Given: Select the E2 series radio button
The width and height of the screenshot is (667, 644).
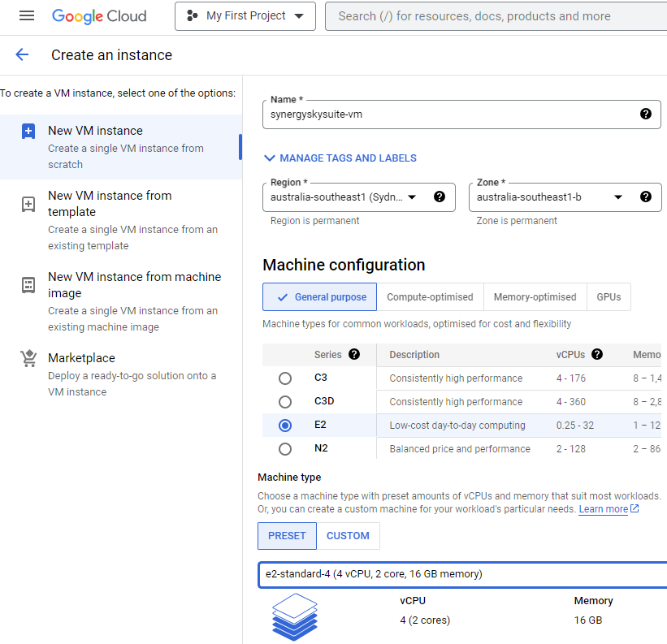Looking at the screenshot, I should tap(285, 426).
